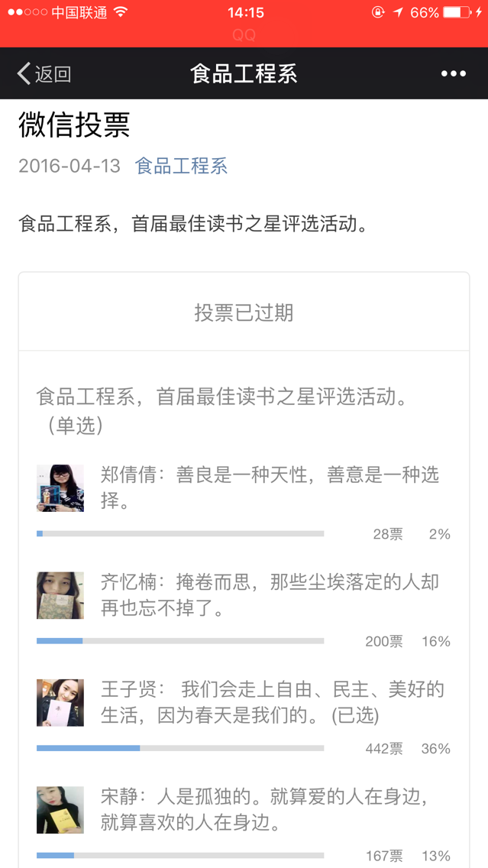Image resolution: width=488 pixels, height=868 pixels.
Task: Click 齐忆楠's 16% vote progress bar
Action: pos(180,641)
